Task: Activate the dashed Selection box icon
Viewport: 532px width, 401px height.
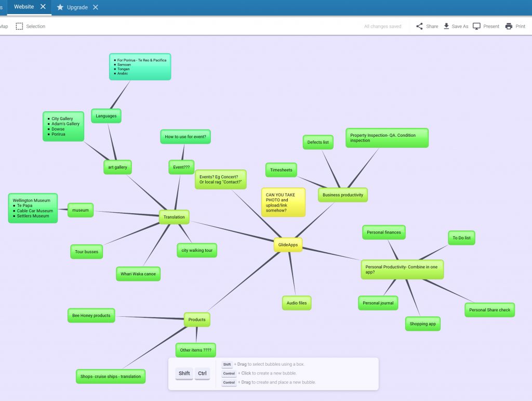Action: click(x=19, y=27)
